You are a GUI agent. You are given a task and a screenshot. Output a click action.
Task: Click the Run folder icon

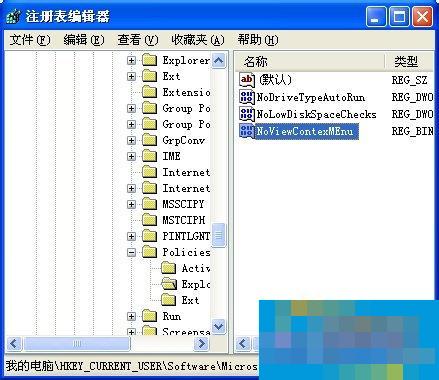149,316
